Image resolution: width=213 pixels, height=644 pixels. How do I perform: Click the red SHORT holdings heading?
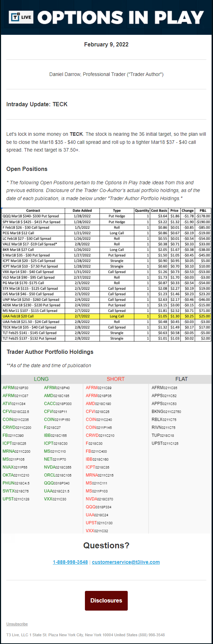(x=115, y=379)
